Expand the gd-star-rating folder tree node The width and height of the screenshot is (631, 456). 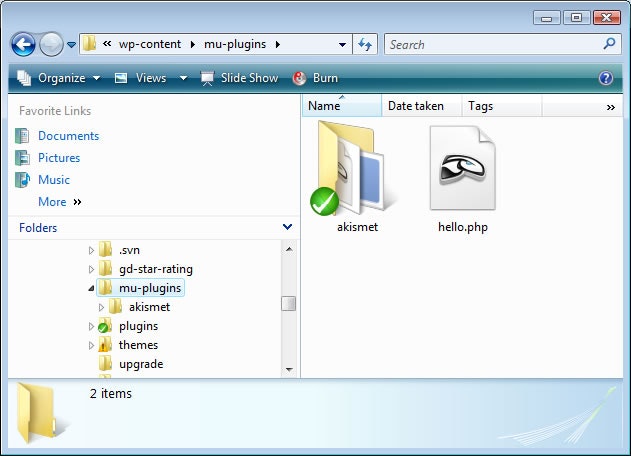click(92, 269)
